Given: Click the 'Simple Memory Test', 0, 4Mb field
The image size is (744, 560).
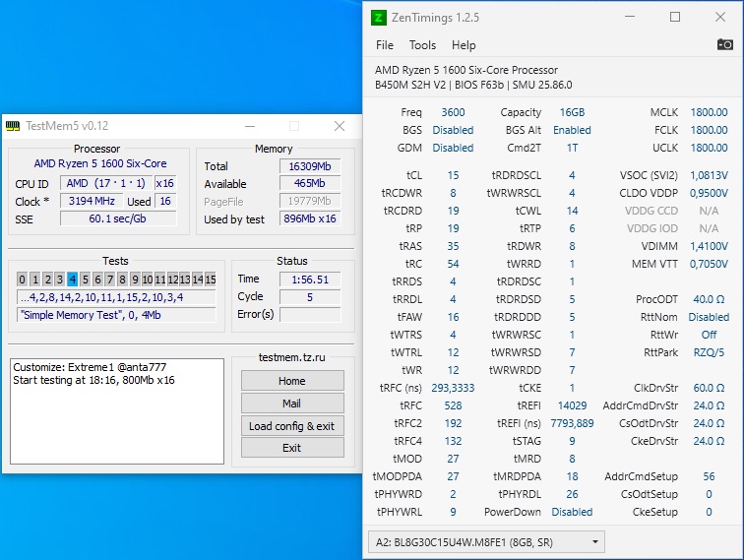Looking at the screenshot, I should [116, 315].
